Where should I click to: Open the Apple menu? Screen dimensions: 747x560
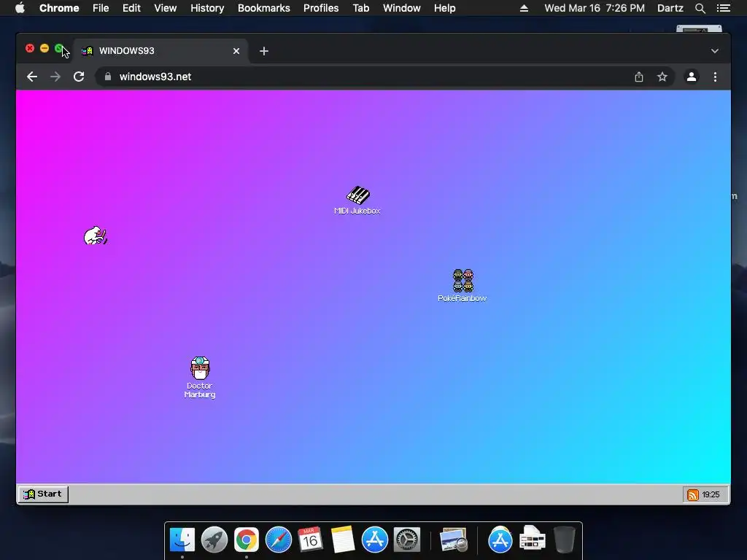20,8
